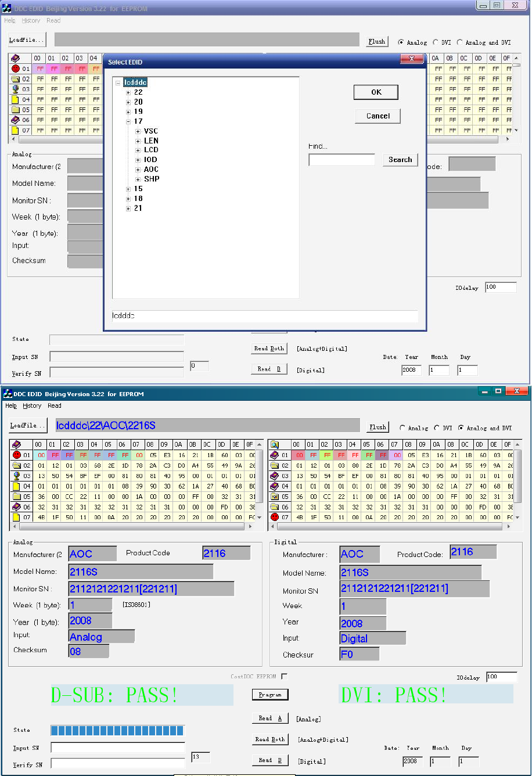Expand the 22 node in the EDID tree

pyautogui.click(x=128, y=92)
